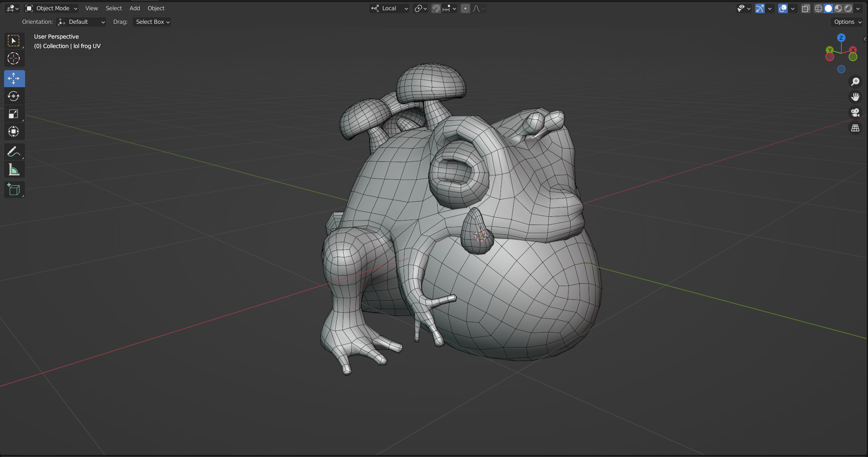The height and width of the screenshot is (457, 868).
Task: Open the View menu
Action: point(91,8)
